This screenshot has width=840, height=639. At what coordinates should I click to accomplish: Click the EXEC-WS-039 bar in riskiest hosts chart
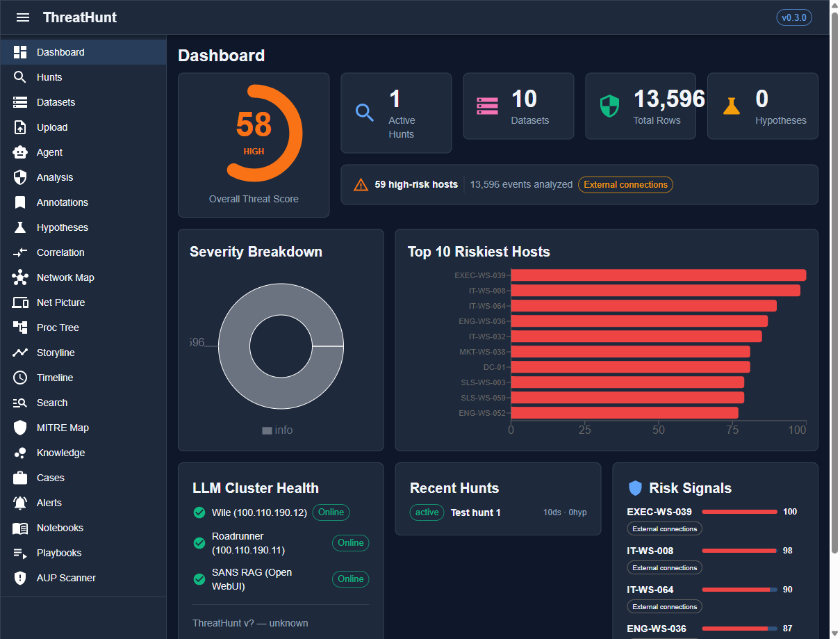(658, 275)
